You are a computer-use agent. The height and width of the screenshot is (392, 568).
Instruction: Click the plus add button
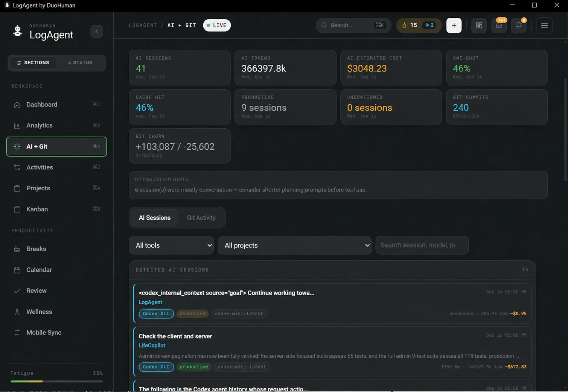(454, 25)
